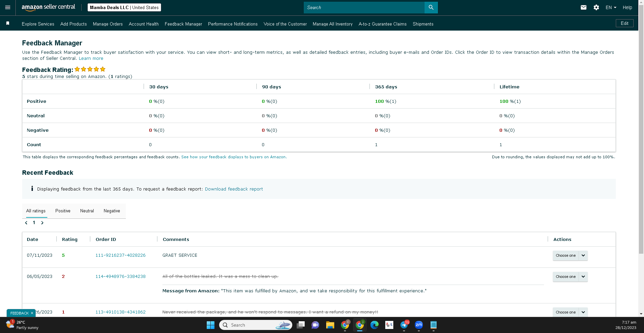Click the Learn more link

pyautogui.click(x=91, y=58)
